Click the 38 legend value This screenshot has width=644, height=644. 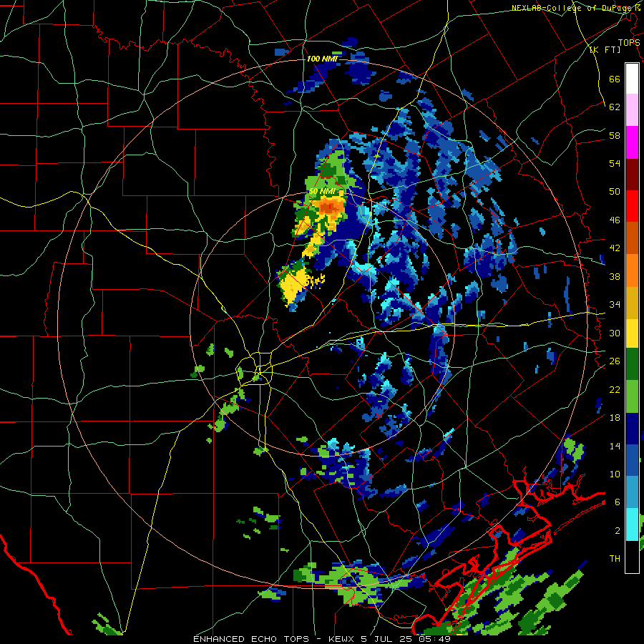click(x=615, y=276)
